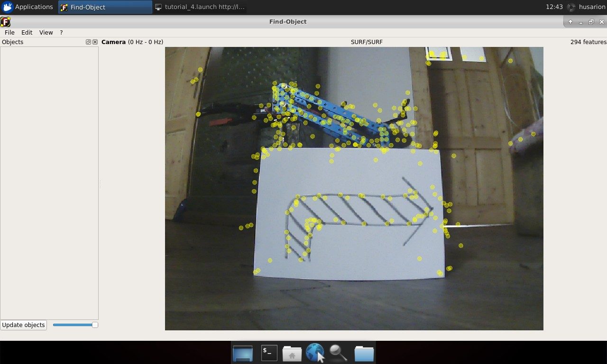Float the Objects dock panel
Viewport: 607px width, 364px height.
coord(88,42)
